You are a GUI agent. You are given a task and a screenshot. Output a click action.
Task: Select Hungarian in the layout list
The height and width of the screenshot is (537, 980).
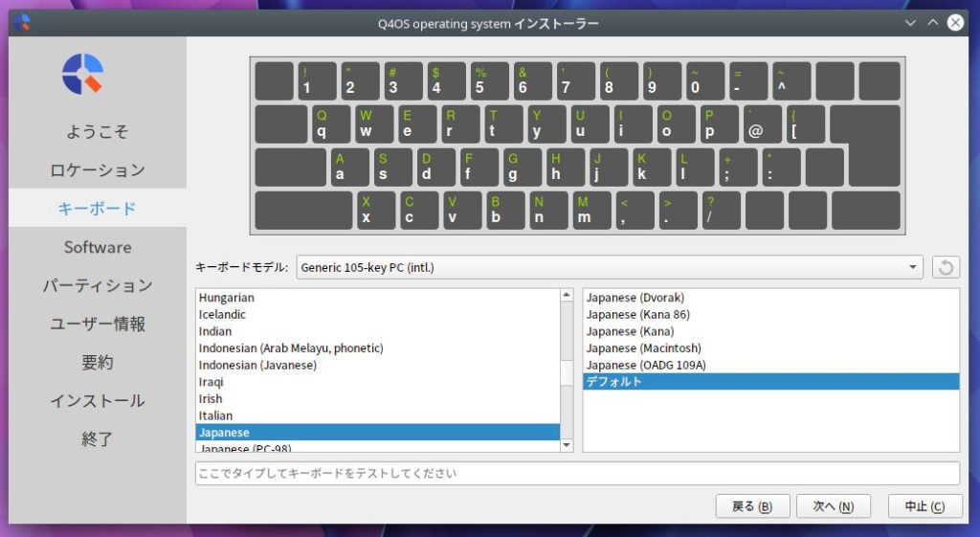point(377,298)
